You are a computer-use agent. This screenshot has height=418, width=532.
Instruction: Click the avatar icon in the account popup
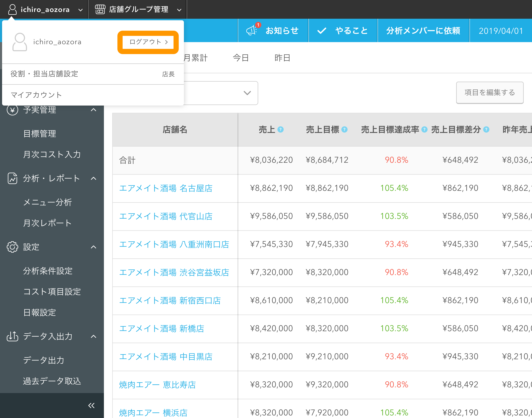pyautogui.click(x=20, y=42)
